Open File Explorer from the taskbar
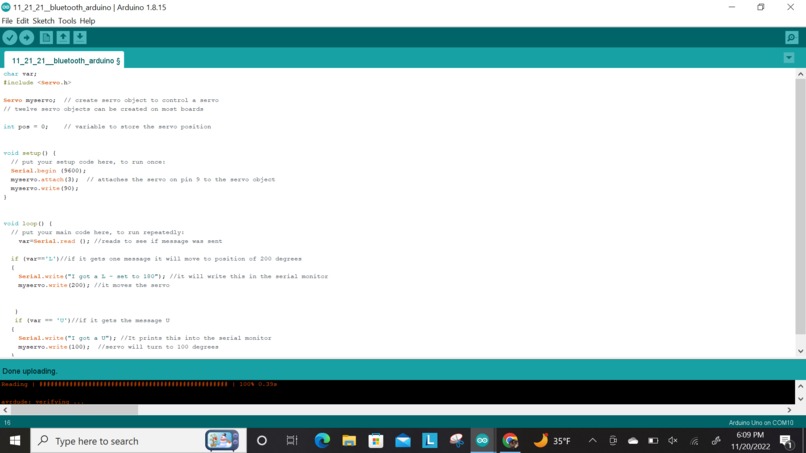 click(x=349, y=441)
